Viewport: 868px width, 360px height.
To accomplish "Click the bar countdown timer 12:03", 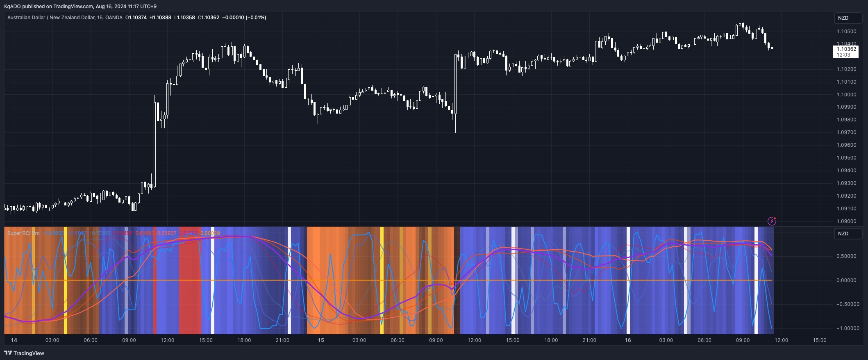I will tap(843, 55).
